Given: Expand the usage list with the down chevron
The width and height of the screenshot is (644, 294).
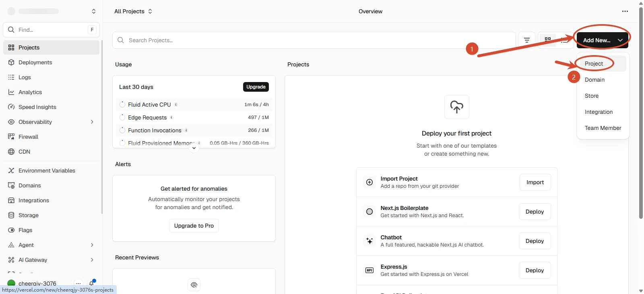Looking at the screenshot, I should 194,148.
